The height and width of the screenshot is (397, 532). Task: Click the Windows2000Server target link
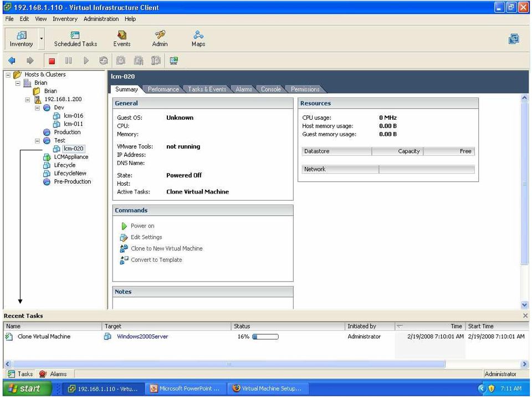coord(142,337)
